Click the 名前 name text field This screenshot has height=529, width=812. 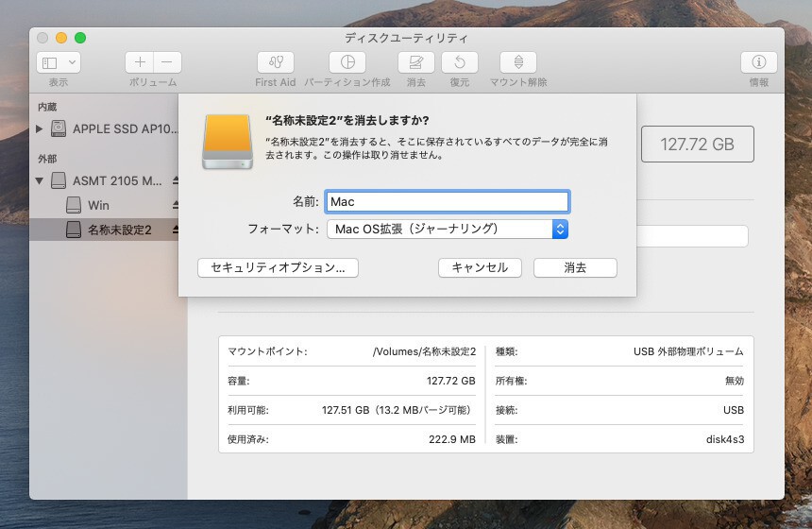tap(447, 201)
